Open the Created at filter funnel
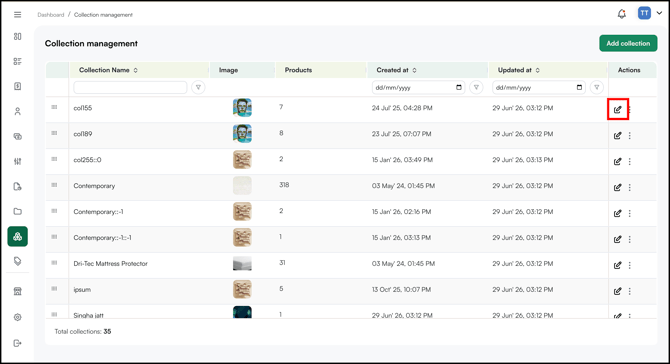 click(476, 87)
